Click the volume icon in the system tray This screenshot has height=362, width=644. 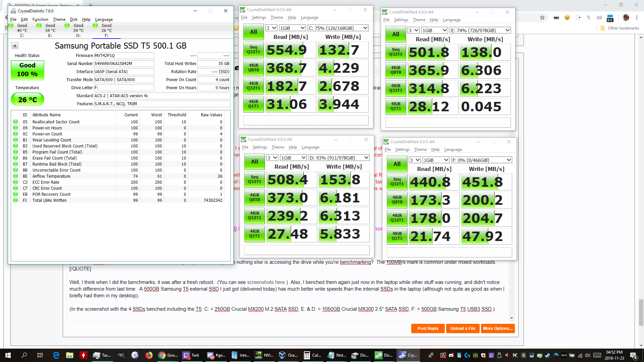point(588,355)
